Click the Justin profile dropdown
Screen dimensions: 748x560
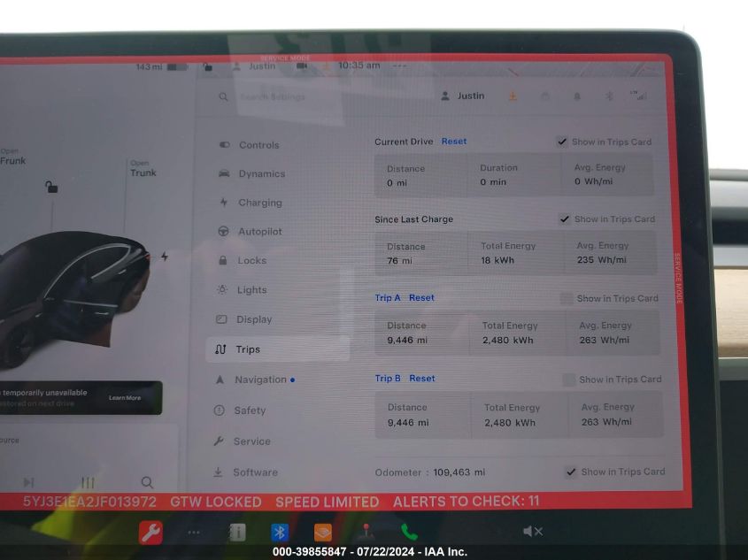[x=463, y=96]
